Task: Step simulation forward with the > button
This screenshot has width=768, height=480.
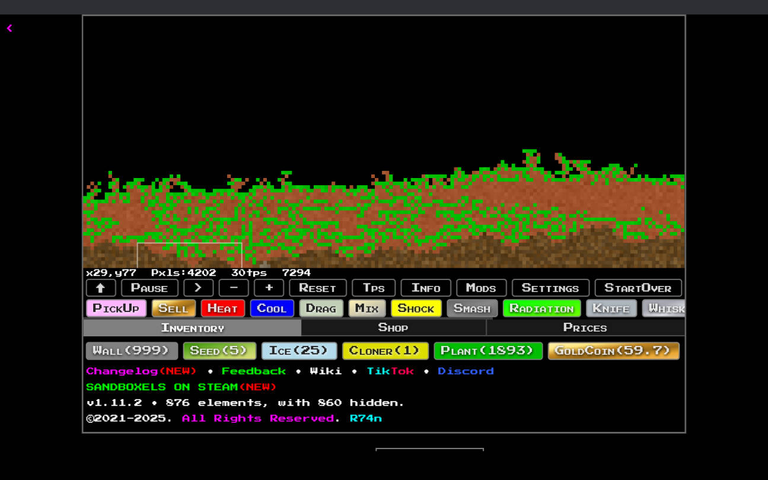Action: click(x=198, y=288)
